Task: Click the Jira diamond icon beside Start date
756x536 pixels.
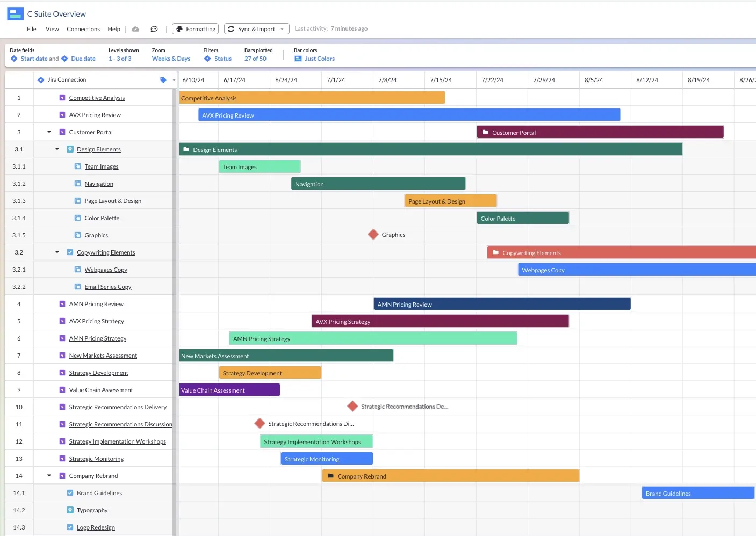Action: [14, 59]
